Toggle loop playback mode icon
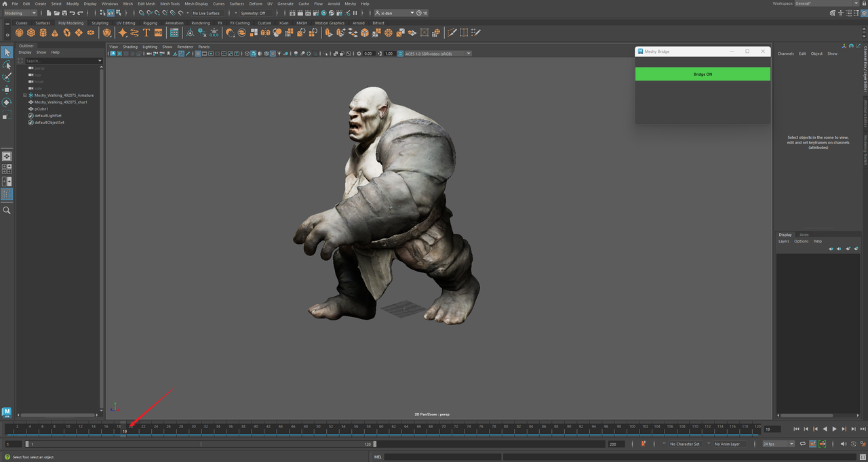 pos(802,444)
